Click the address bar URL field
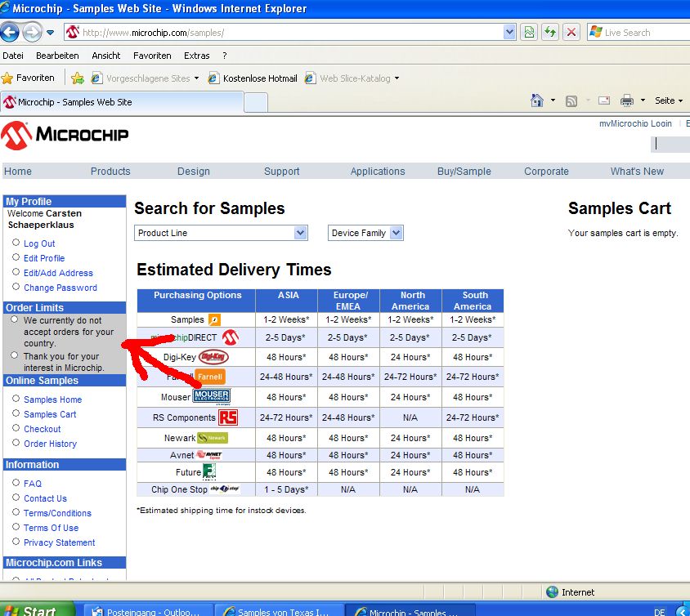 283,33
